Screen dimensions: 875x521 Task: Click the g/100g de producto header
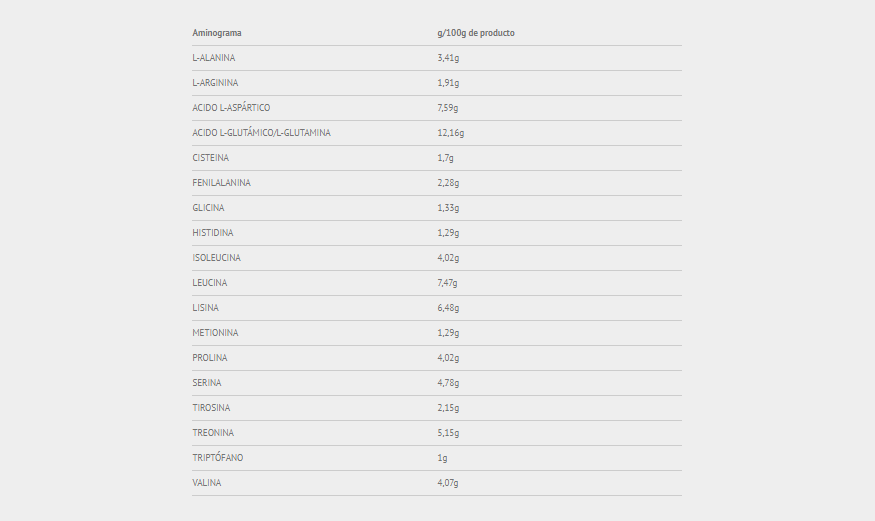tap(476, 33)
